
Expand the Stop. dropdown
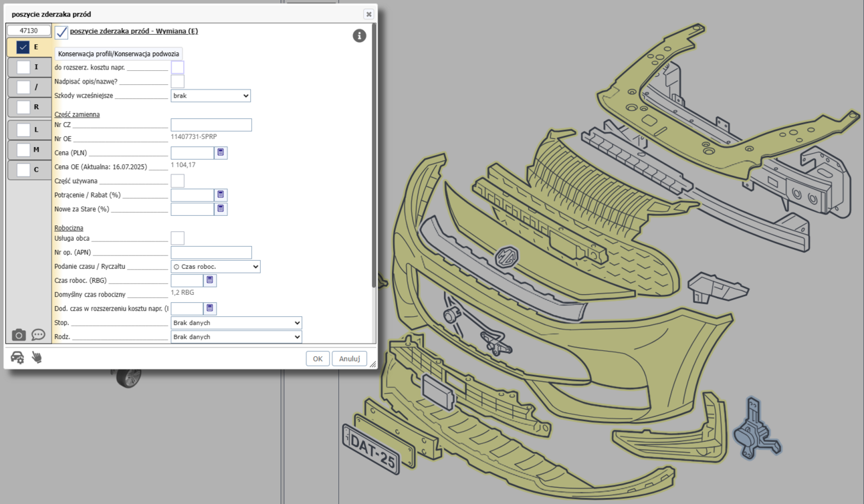236,323
